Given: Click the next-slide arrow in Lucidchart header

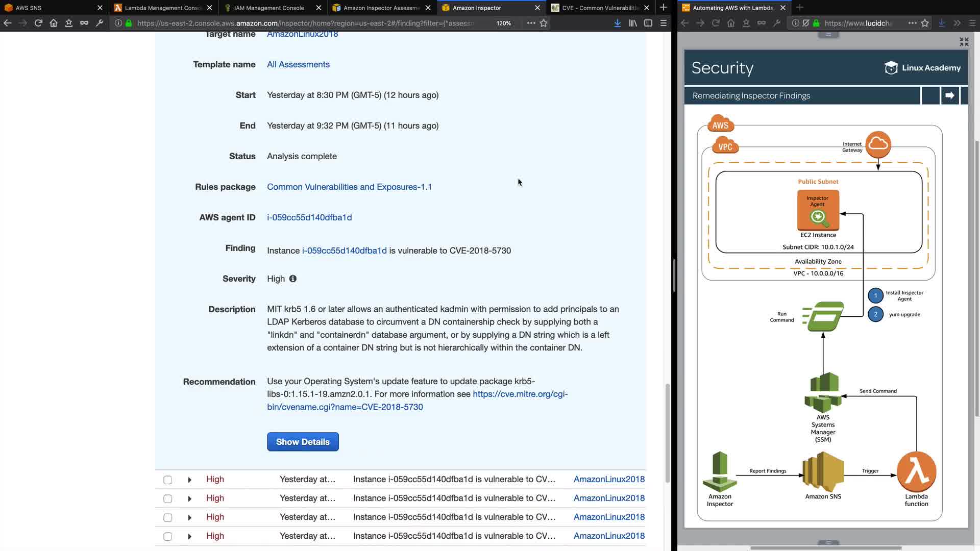Looking at the screenshot, I should 949,95.
